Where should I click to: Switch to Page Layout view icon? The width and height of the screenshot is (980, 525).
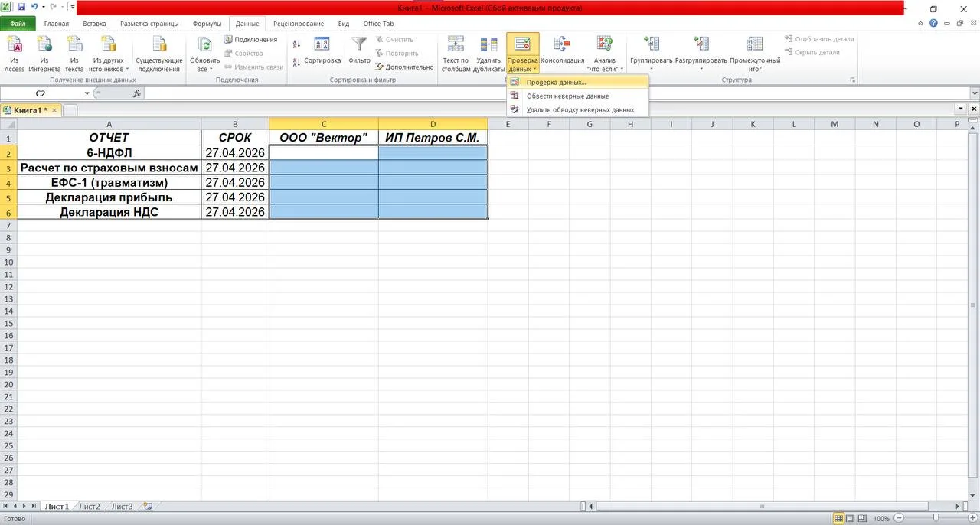851,518
